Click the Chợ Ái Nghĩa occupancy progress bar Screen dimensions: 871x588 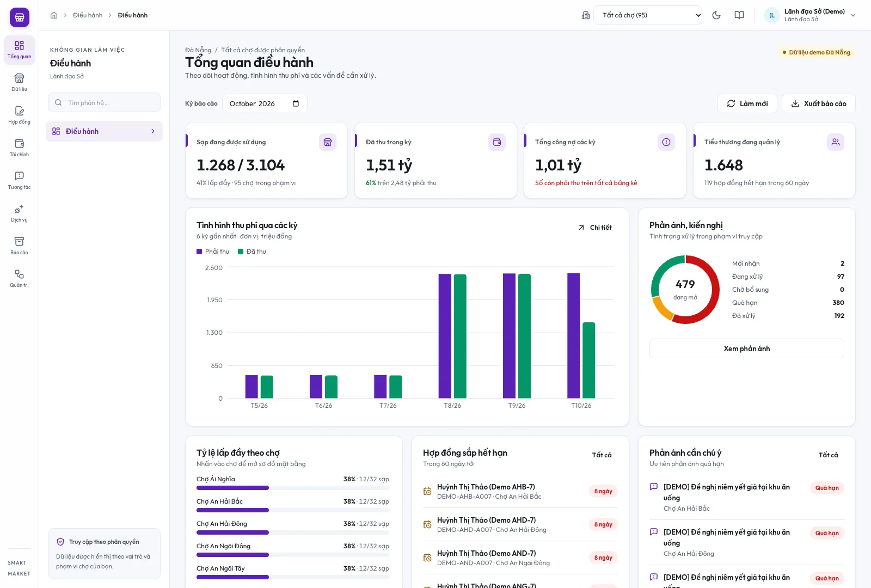point(293,488)
